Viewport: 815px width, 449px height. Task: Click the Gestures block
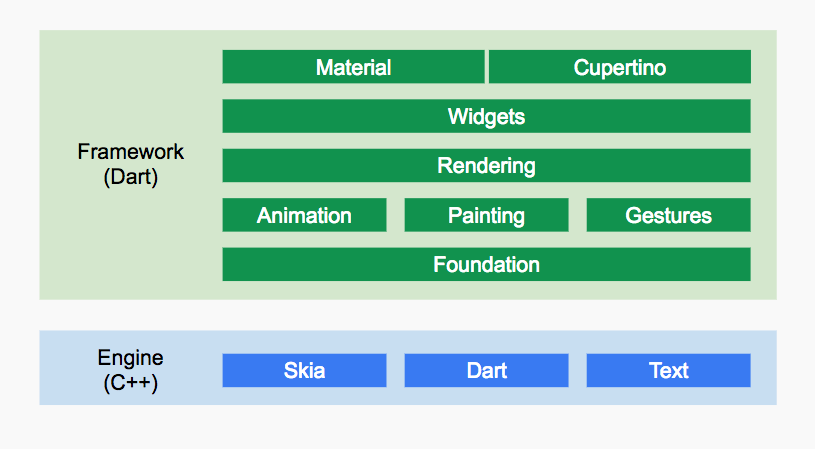[x=668, y=215]
